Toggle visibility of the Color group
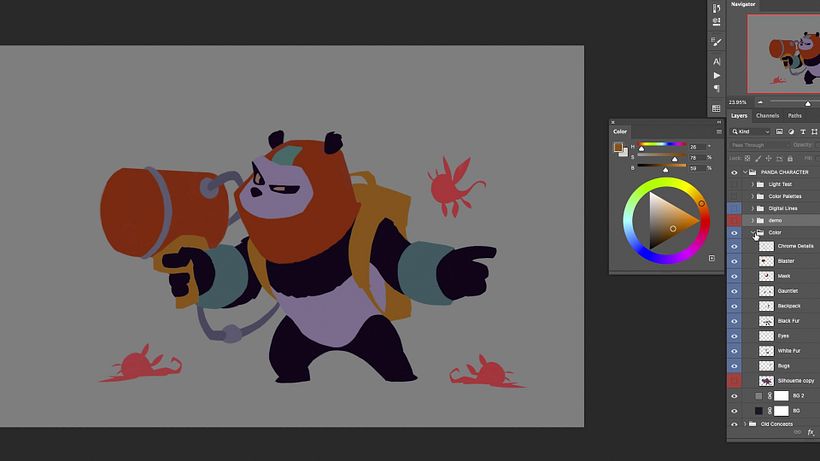 (734, 233)
